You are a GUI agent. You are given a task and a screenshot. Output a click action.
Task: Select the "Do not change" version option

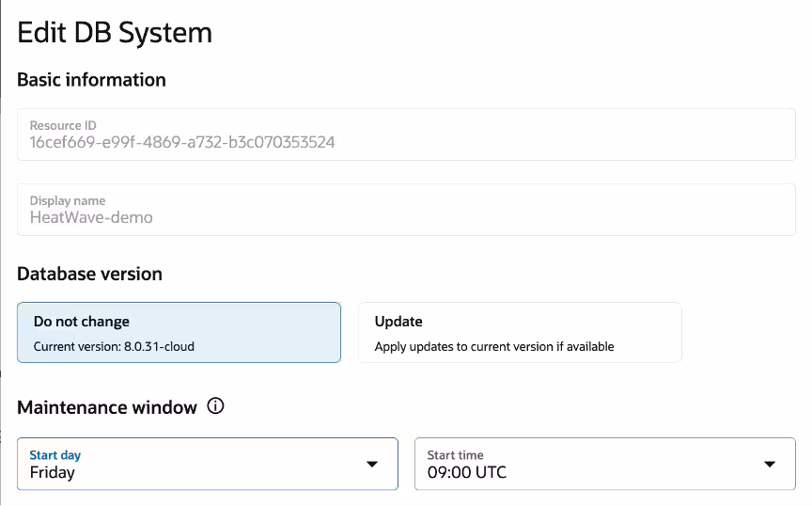(x=179, y=332)
